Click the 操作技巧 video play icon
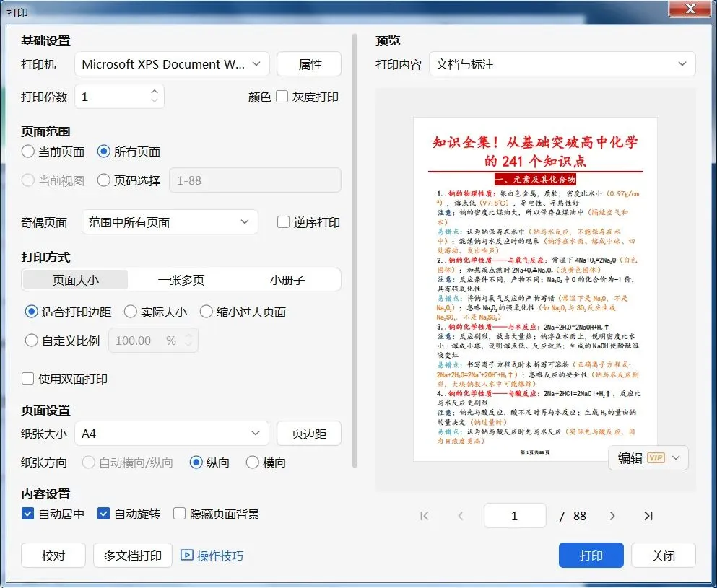 tap(186, 555)
